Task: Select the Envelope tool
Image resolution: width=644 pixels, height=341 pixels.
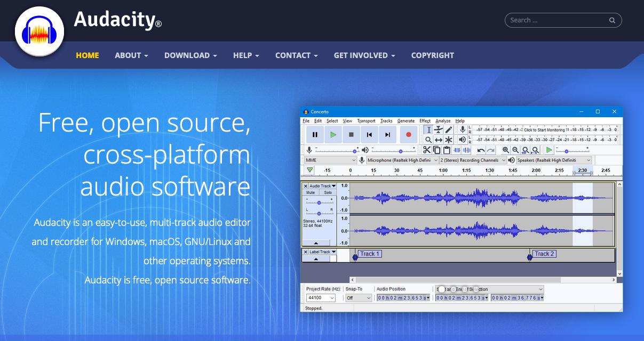Action: coord(439,129)
